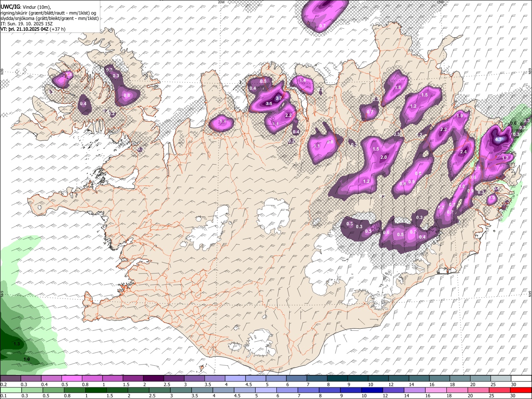Click the 'rigning/skúrir' legend description line

click(48, 13)
